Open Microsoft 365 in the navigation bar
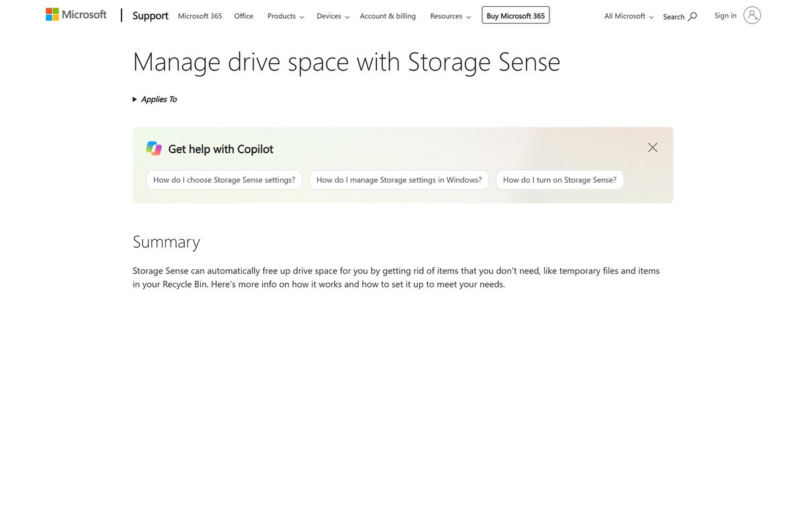806x532 pixels. 200,15
